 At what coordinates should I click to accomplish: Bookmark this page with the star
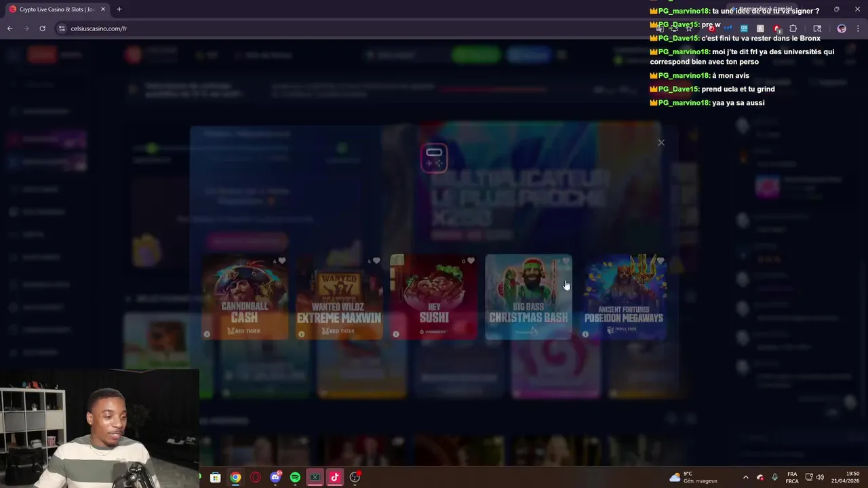pyautogui.click(x=689, y=28)
